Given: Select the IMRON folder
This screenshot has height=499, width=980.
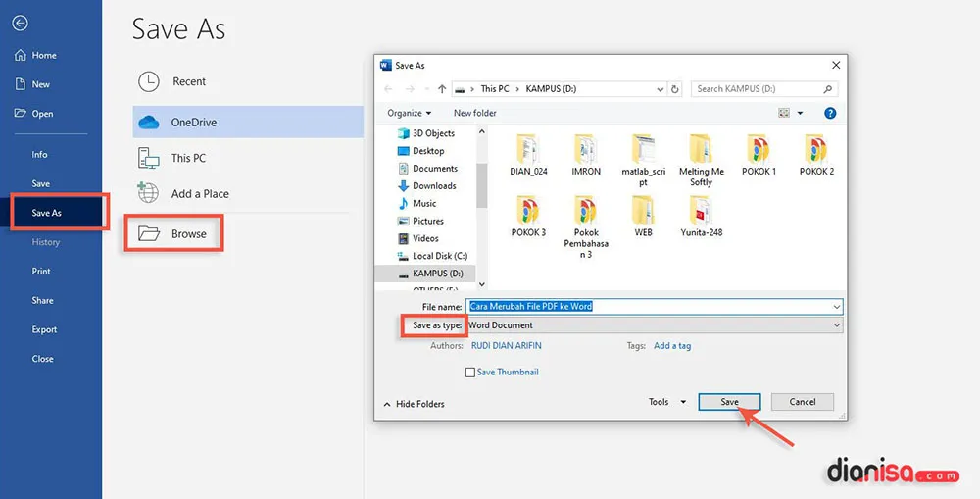Looking at the screenshot, I should coord(586,155).
